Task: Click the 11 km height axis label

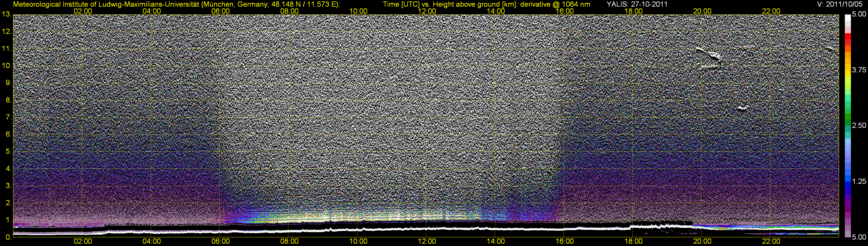Action: [6, 49]
